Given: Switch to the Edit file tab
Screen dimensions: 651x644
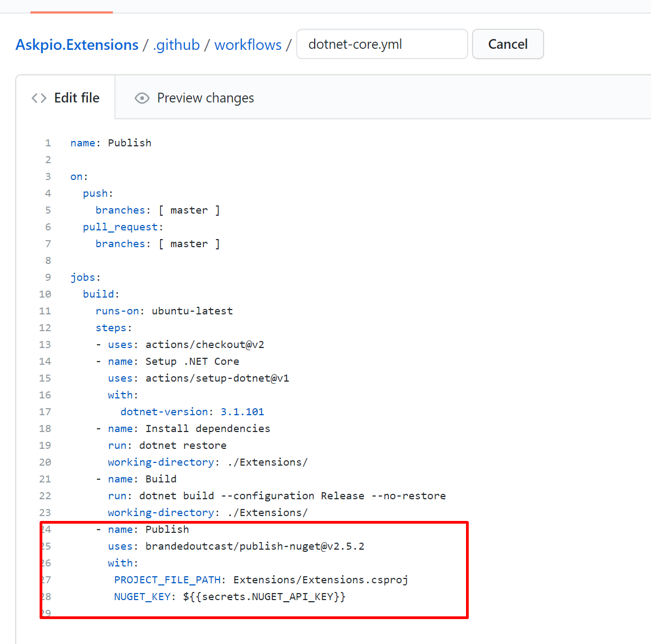Looking at the screenshot, I should pyautogui.click(x=76, y=98).
